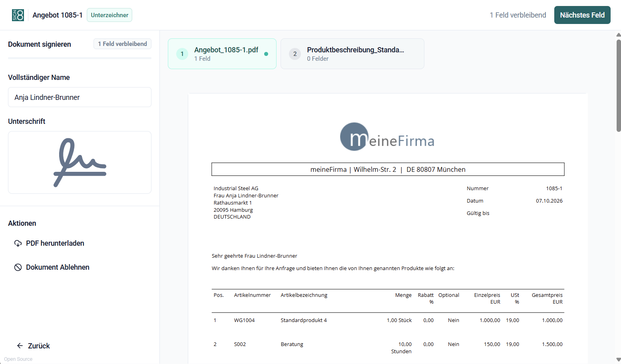Click the back arrow next to Zurück
This screenshot has width=621, height=364.
20,346
